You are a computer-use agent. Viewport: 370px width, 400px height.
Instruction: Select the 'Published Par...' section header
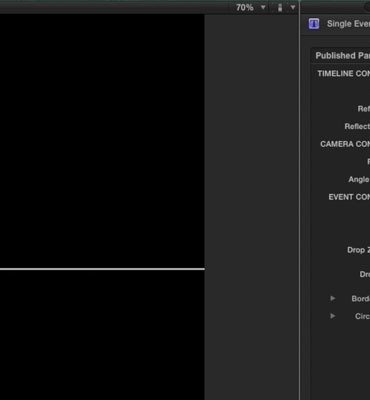click(x=343, y=56)
